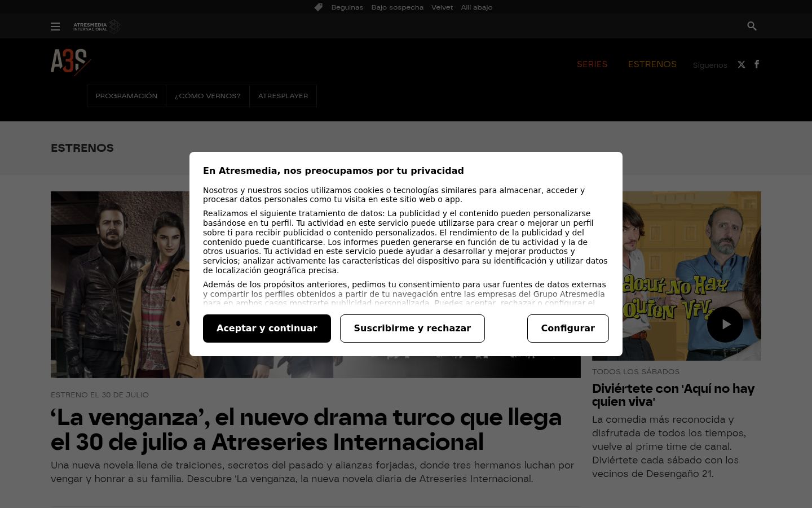Click the 'Una nueva novela llena de traiciones' summary
Viewport: 812px width, 508px height.
312,472
